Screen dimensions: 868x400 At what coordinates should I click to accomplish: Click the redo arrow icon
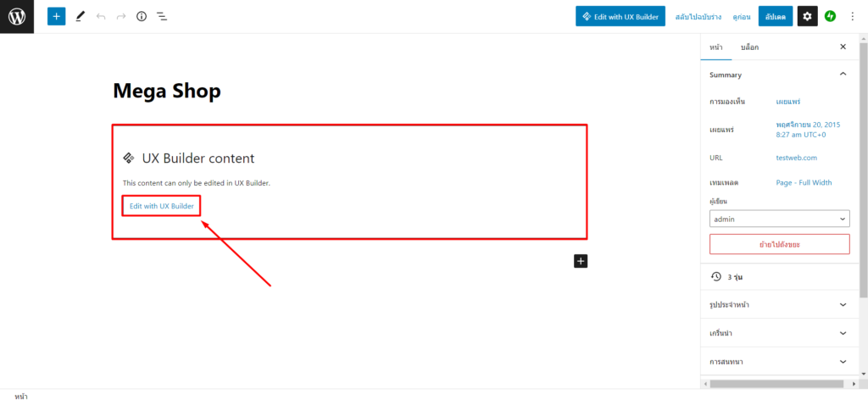[x=121, y=17]
